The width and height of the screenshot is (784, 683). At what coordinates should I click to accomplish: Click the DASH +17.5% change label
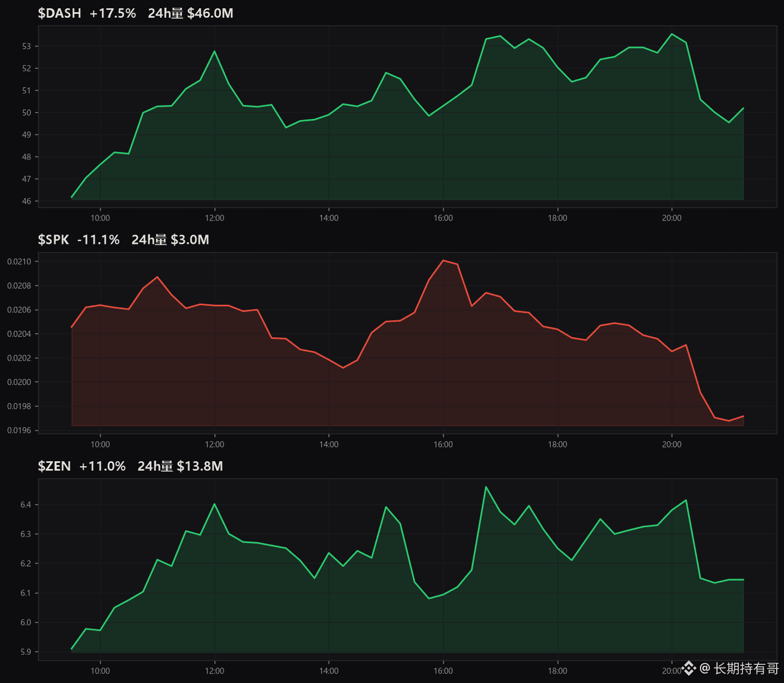(113, 13)
